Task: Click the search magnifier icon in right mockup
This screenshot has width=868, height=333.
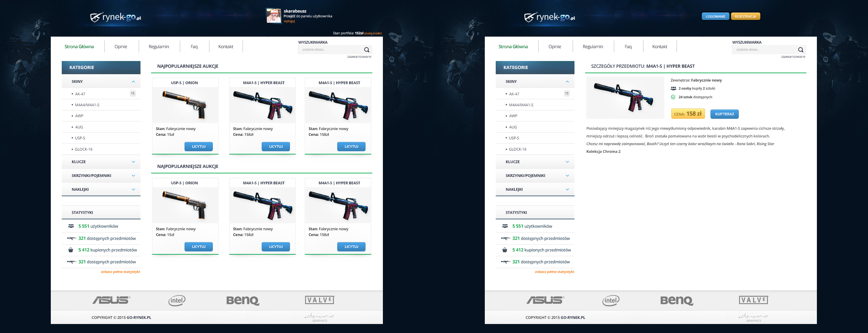Action: 800,50
